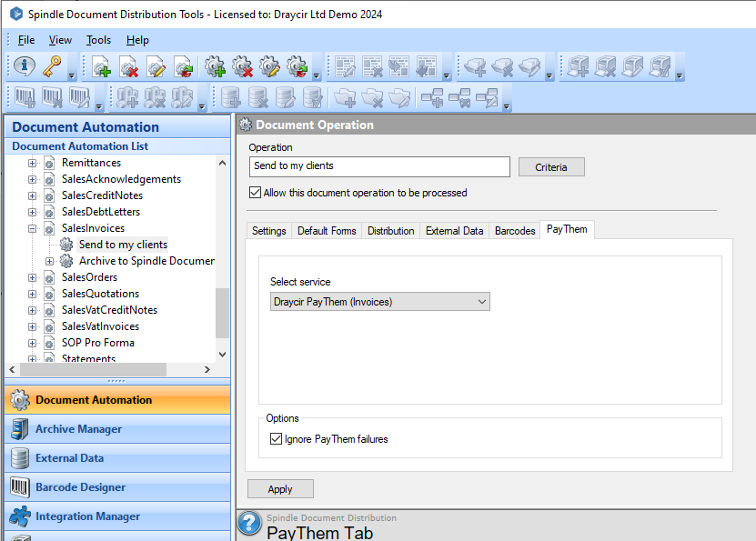Expand the SalesQuotations tree node
The image size is (756, 541).
click(x=32, y=294)
